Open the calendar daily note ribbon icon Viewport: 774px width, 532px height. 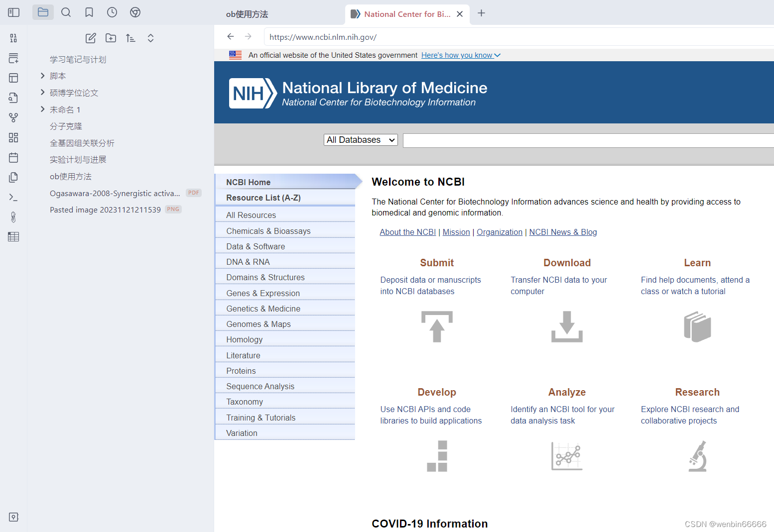click(13, 157)
